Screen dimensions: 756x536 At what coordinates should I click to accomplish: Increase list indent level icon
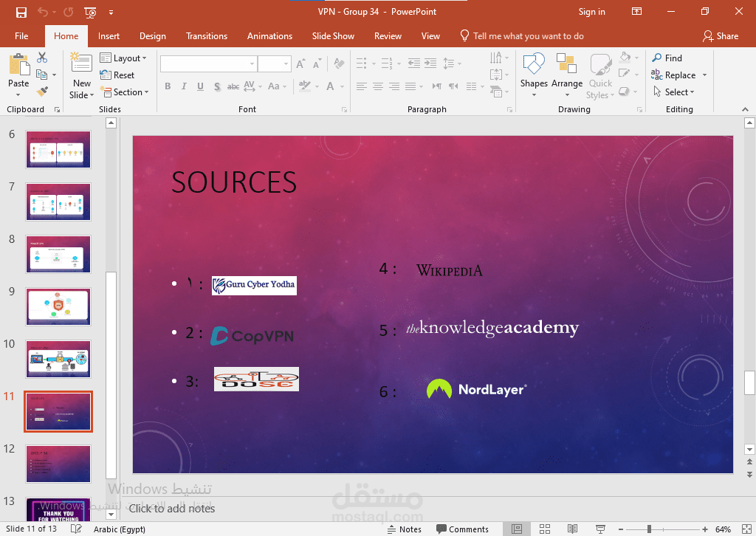[x=430, y=63]
